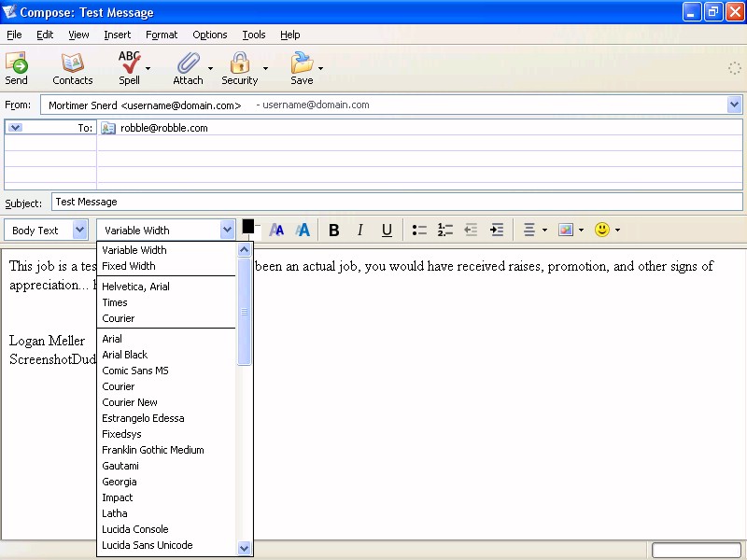This screenshot has height=560, width=747.
Task: Open the View menu
Action: pyautogui.click(x=78, y=35)
